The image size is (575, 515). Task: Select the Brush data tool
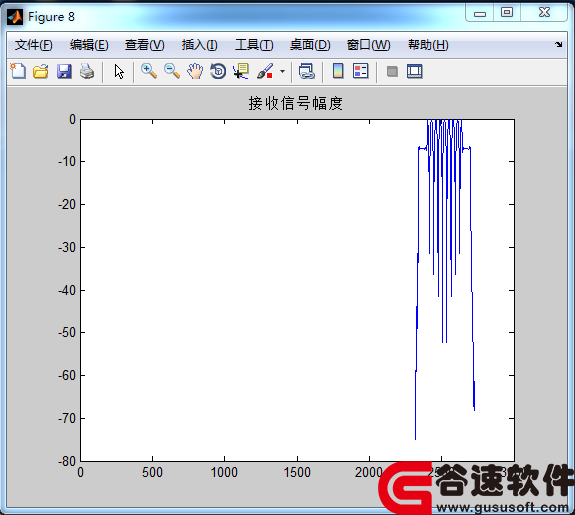(265, 71)
